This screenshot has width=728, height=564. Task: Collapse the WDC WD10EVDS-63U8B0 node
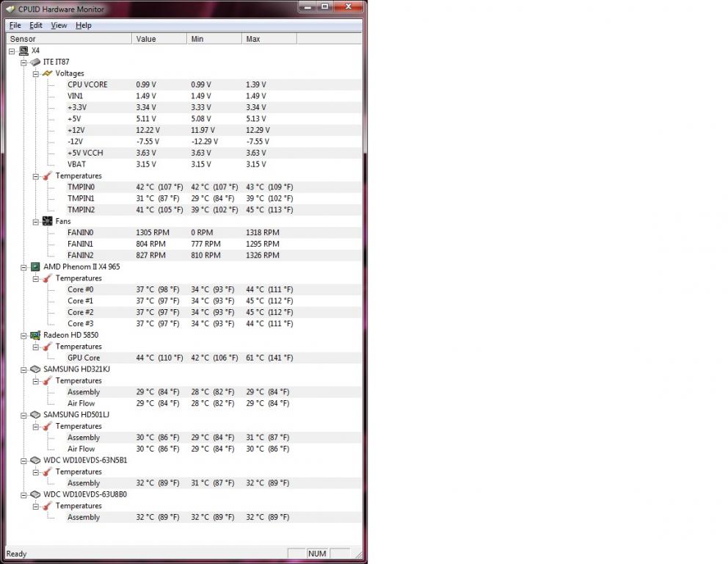(23, 495)
